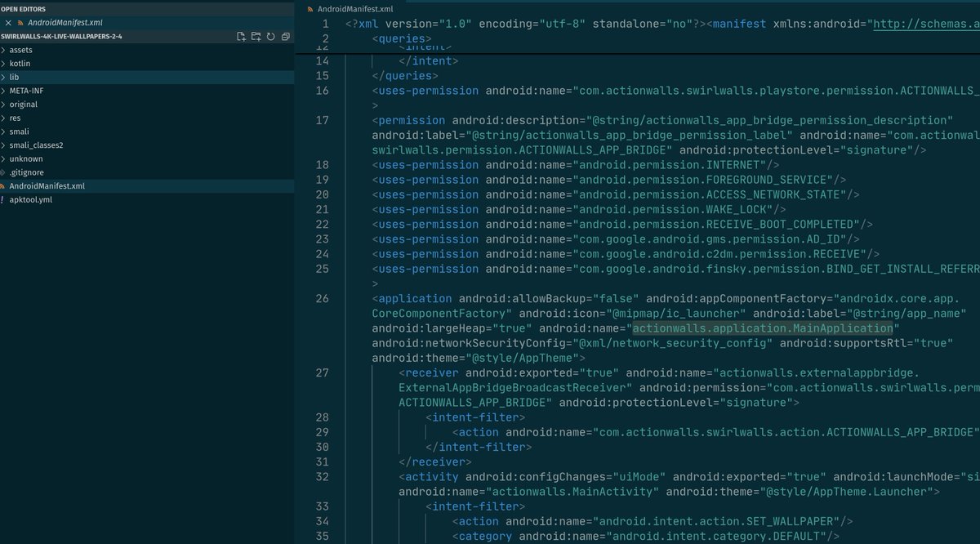The width and height of the screenshot is (980, 544).
Task: Expand the kotlin folder
Action: coord(147,63)
